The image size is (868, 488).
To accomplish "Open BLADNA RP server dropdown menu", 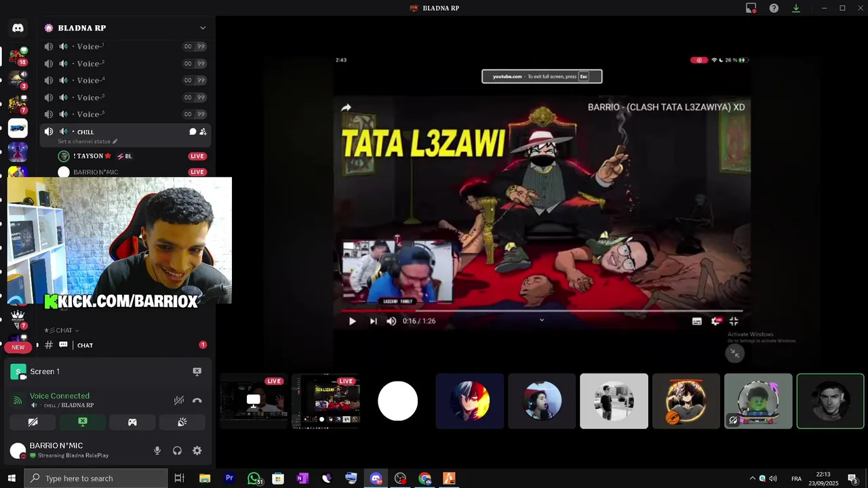I will 202,28.
